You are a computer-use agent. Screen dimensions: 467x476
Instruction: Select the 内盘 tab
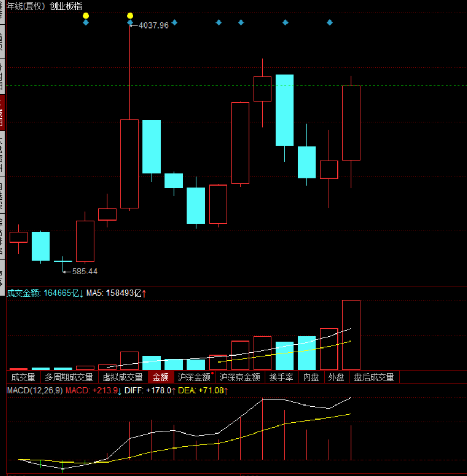pyautogui.click(x=311, y=378)
